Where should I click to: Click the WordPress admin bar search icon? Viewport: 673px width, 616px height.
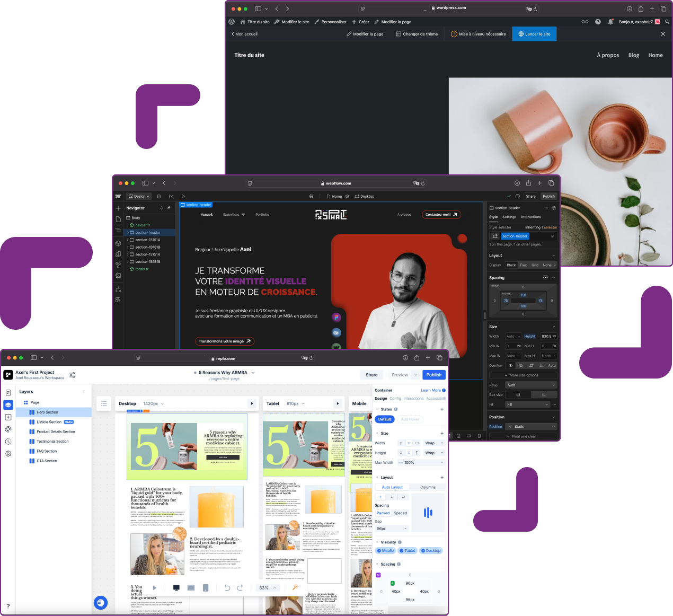667,22
